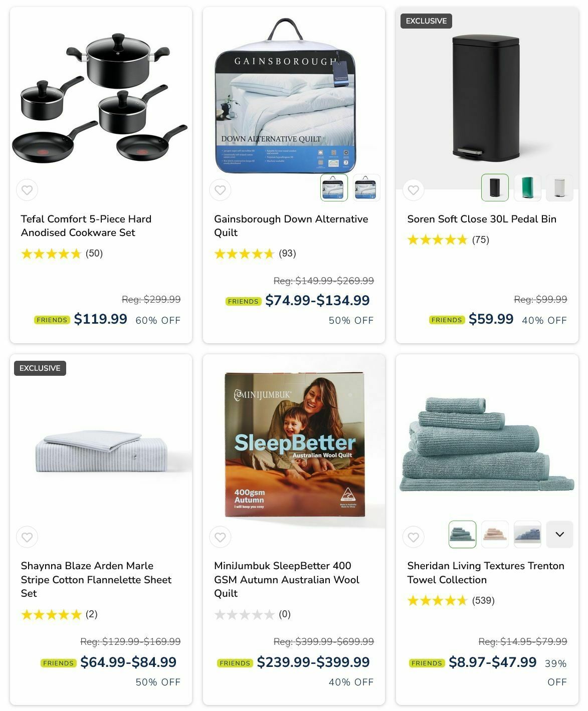The image size is (588, 711).
Task: Open the MiniJumbuk SleepBetter quilt product image
Action: [x=294, y=444]
